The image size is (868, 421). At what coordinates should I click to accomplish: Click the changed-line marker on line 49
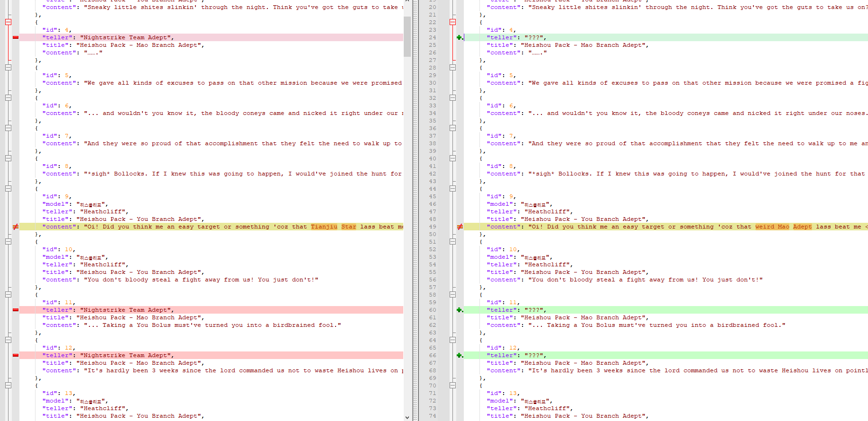tap(460, 227)
